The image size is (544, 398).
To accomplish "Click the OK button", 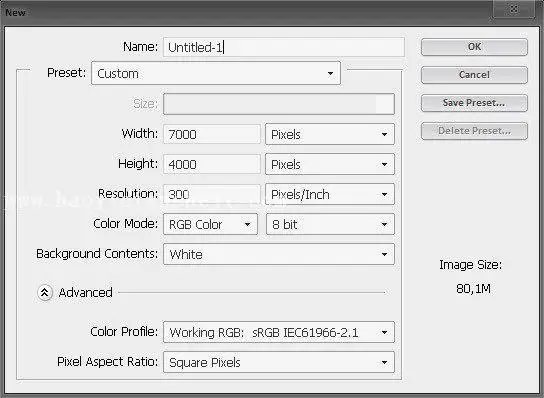I will 474,47.
